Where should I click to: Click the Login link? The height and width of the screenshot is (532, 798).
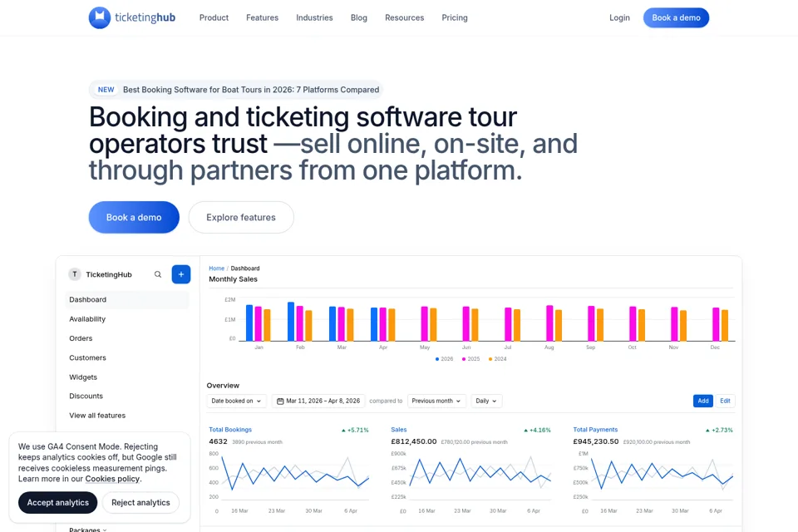tap(619, 17)
